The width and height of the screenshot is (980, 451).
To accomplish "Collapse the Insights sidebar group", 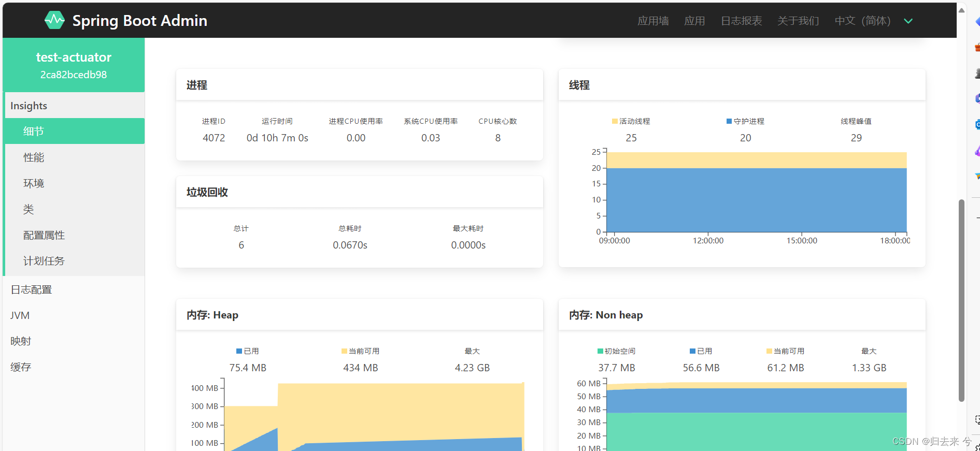I will [x=75, y=106].
